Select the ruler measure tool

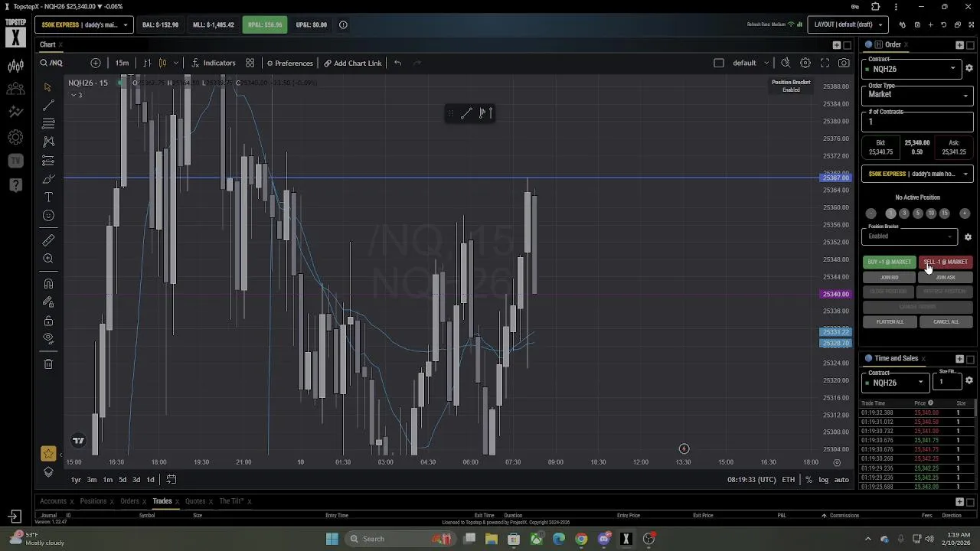pyautogui.click(x=48, y=240)
